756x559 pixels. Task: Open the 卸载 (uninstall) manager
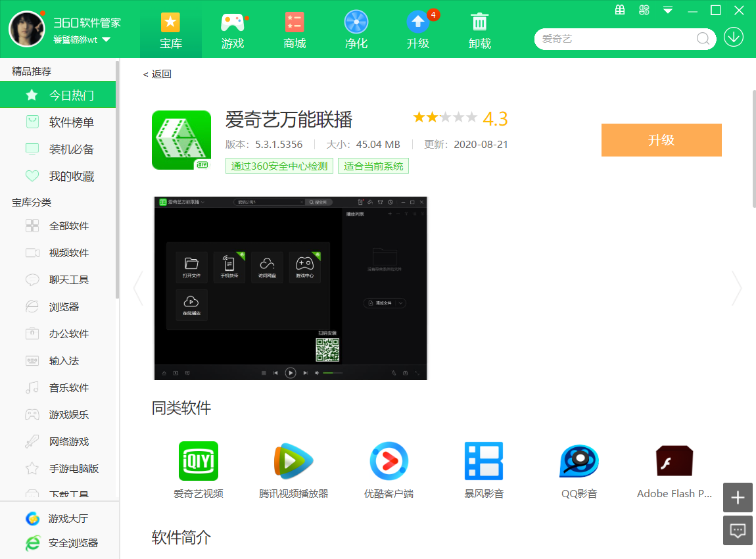(x=479, y=29)
